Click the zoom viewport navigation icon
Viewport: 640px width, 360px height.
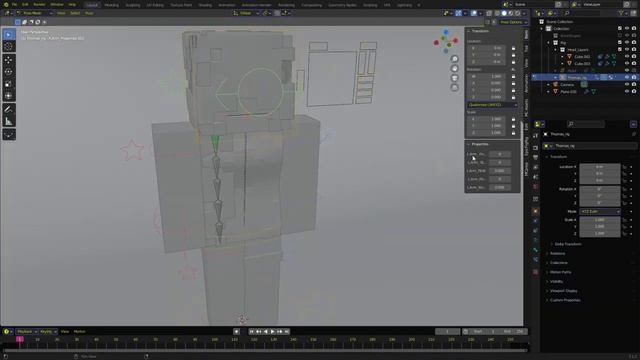(454, 59)
